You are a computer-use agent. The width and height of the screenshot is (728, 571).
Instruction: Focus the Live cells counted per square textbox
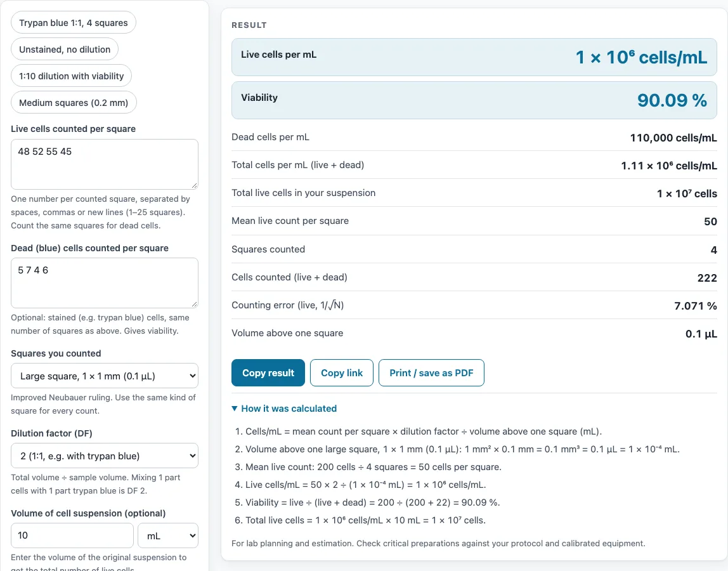(x=105, y=164)
